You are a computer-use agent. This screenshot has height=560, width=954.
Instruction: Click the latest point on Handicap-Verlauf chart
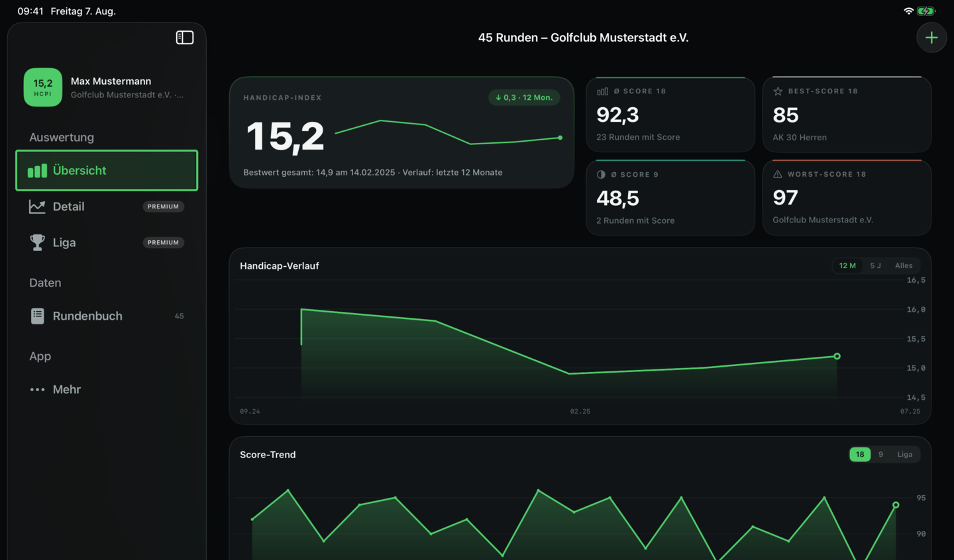pos(837,356)
